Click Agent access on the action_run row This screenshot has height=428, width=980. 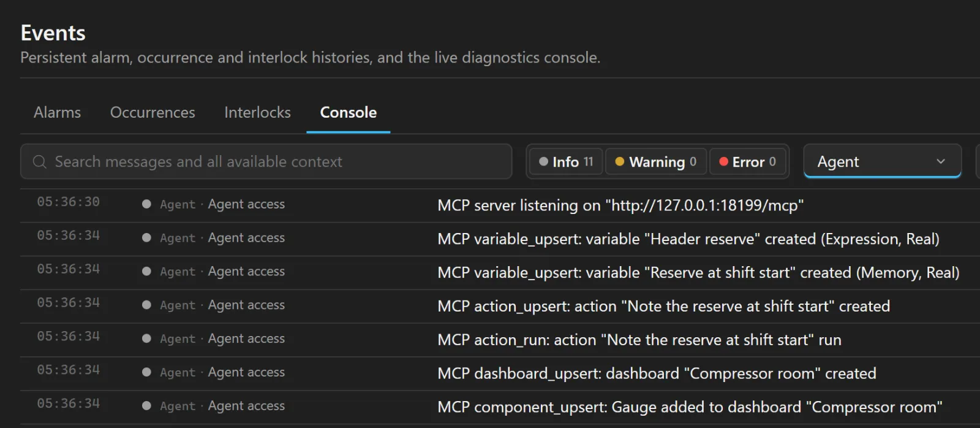(246, 338)
